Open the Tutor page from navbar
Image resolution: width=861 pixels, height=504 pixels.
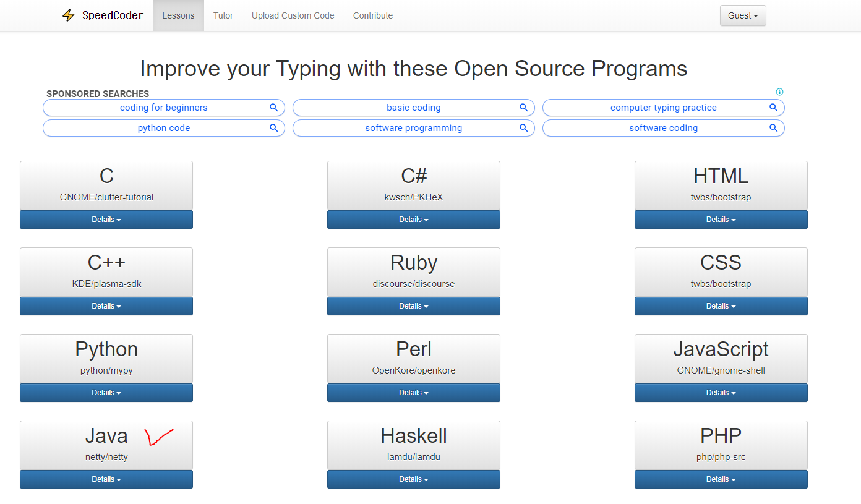tap(223, 15)
